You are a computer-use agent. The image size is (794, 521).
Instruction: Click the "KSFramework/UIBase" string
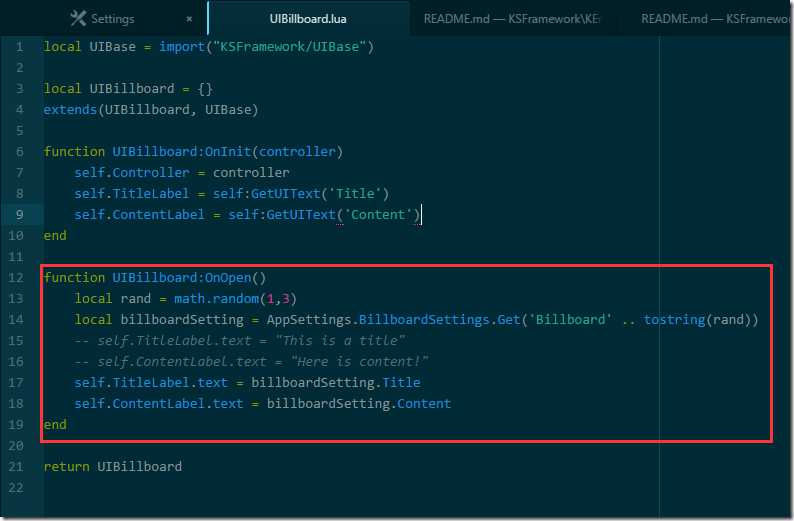tap(289, 47)
